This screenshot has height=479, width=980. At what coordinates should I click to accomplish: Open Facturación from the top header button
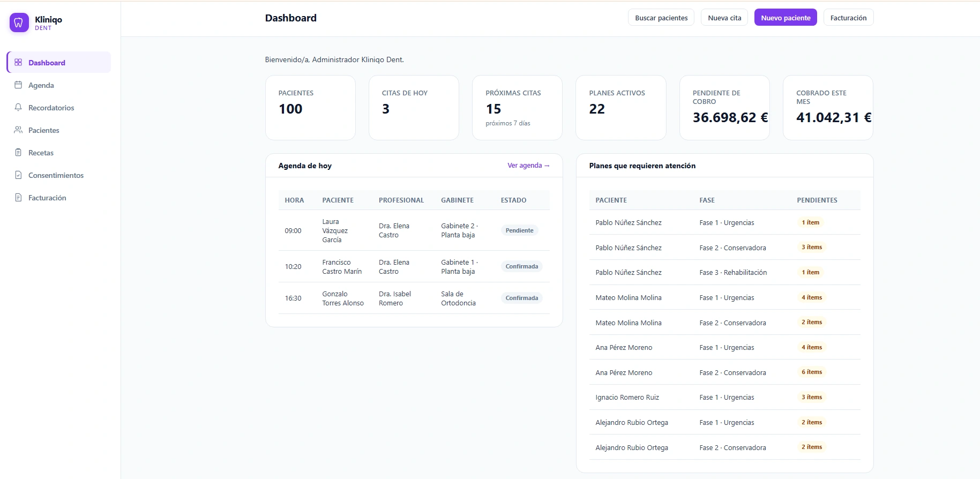pyautogui.click(x=848, y=18)
